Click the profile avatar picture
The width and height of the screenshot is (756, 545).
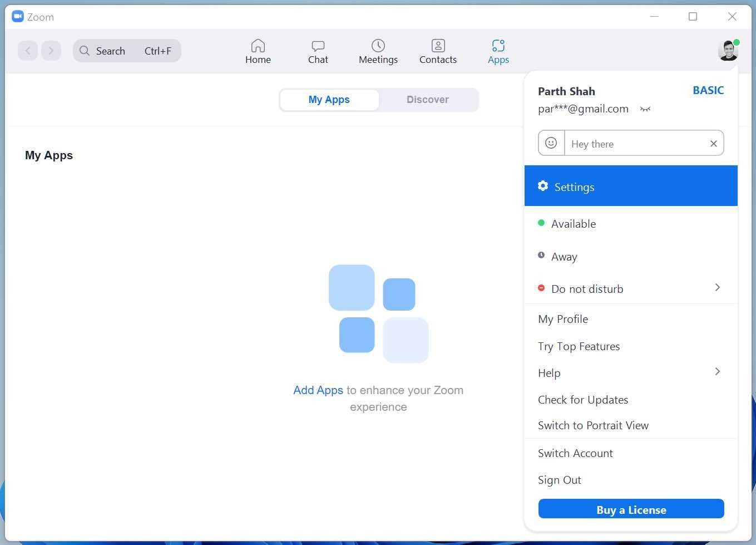[x=728, y=51]
